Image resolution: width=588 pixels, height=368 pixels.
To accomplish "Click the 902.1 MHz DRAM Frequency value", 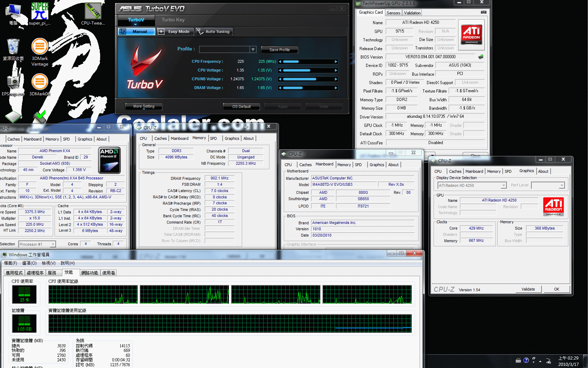I will point(219,178).
